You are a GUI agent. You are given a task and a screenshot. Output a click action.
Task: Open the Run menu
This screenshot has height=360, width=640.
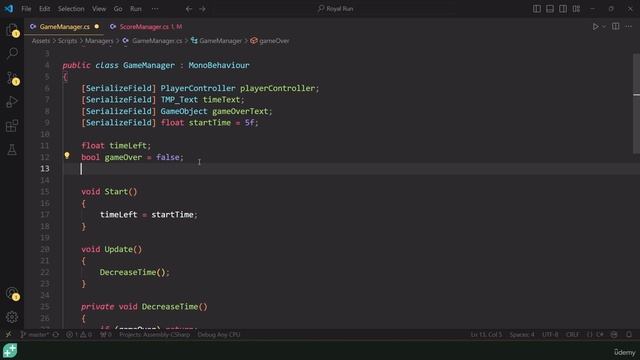tap(136, 9)
